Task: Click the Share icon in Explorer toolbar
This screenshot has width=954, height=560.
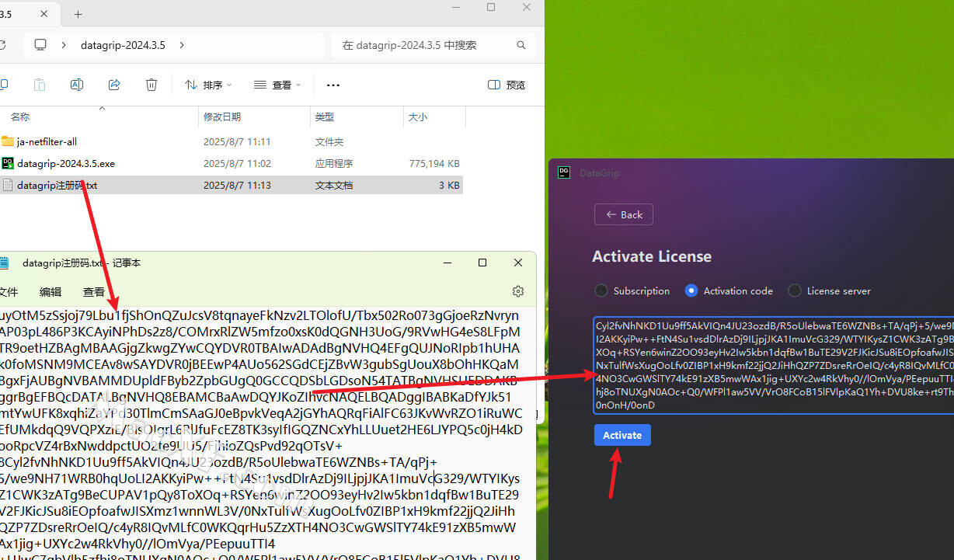Action: click(x=114, y=85)
